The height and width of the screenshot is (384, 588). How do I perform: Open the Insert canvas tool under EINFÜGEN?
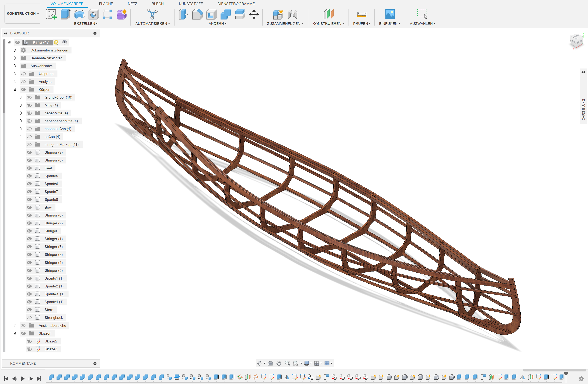pyautogui.click(x=390, y=14)
